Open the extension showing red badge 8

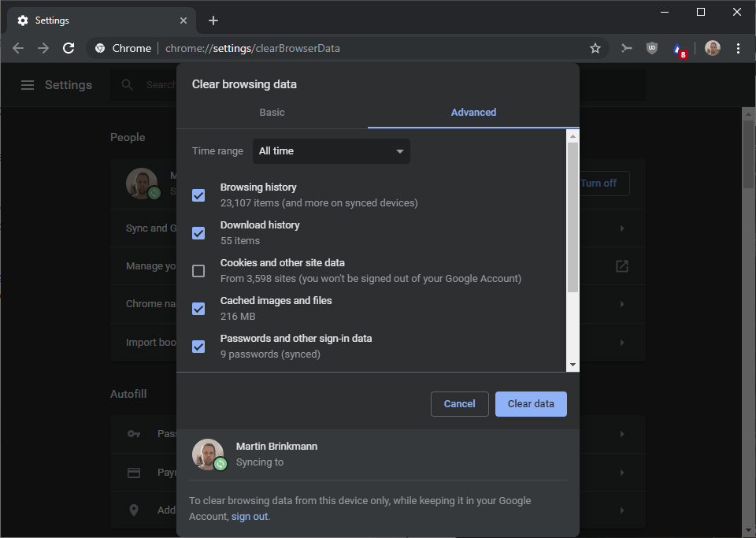679,49
